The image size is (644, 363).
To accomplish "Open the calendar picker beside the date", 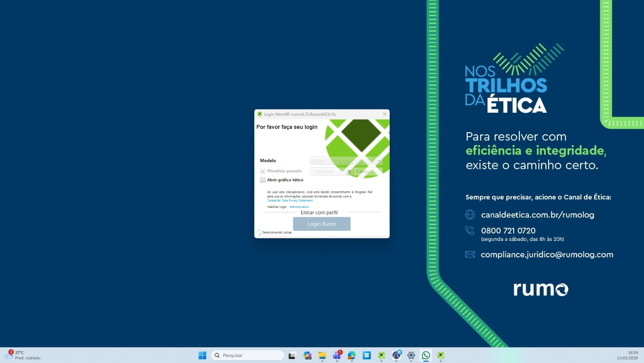I will click(349, 171).
